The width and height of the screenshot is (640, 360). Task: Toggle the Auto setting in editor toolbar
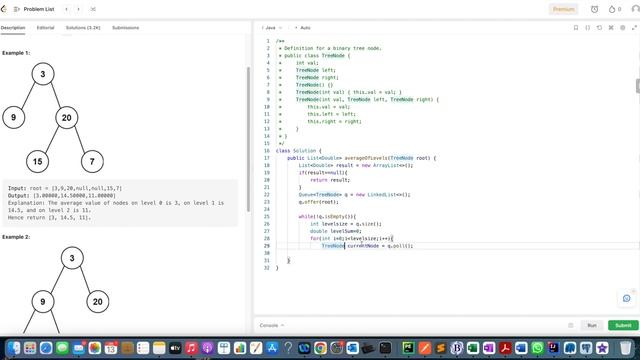coord(302,28)
